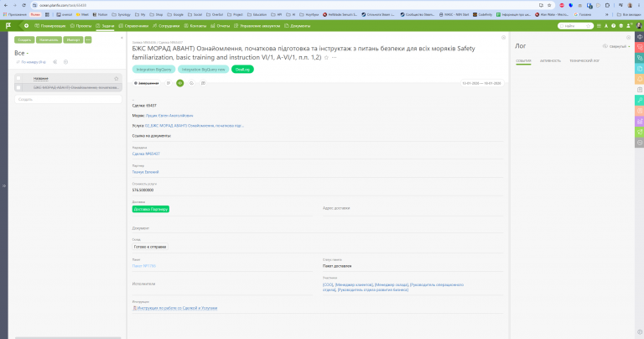The image size is (644, 339).
Task: Click the green DealLog tag
Action: [x=242, y=70]
